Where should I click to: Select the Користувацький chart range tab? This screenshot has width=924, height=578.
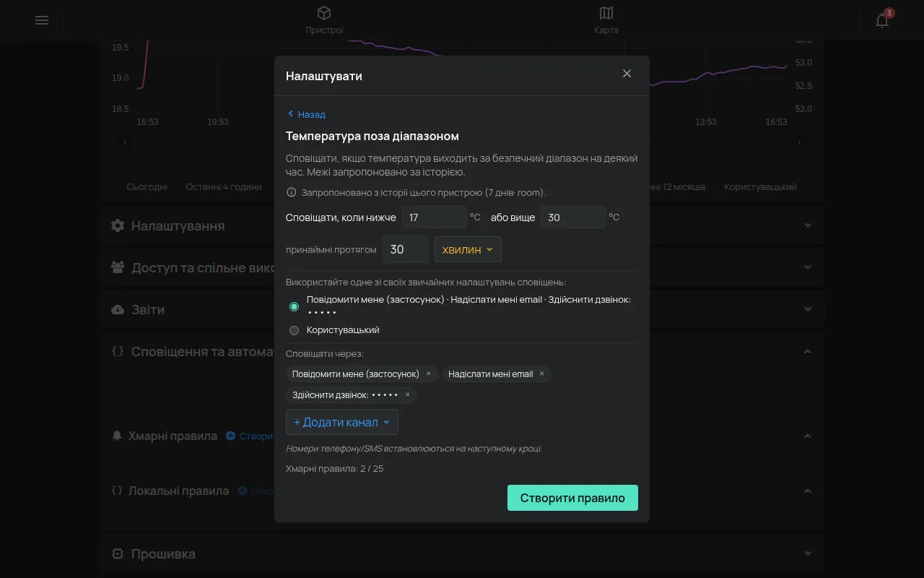[x=760, y=186]
